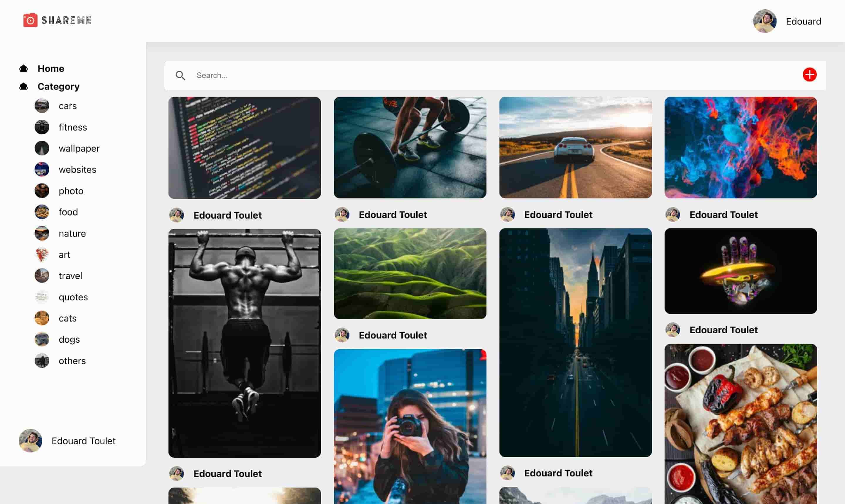Click the Home icon in sidebar
The height and width of the screenshot is (504, 845).
[23, 69]
